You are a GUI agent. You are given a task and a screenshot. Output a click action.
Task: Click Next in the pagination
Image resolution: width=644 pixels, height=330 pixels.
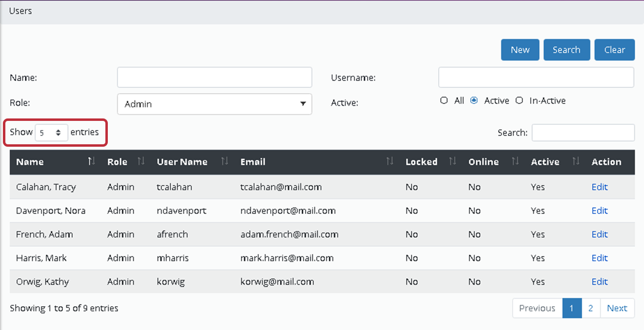tap(617, 308)
